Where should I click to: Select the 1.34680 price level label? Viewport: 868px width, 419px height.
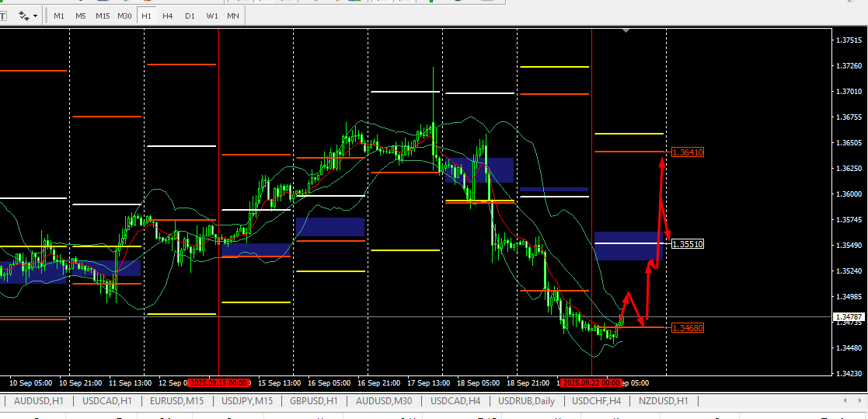click(688, 328)
